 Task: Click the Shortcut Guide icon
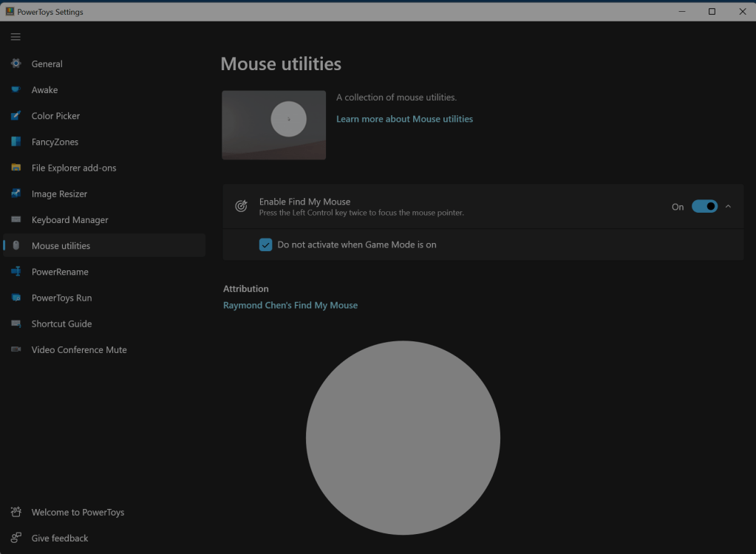tap(16, 324)
